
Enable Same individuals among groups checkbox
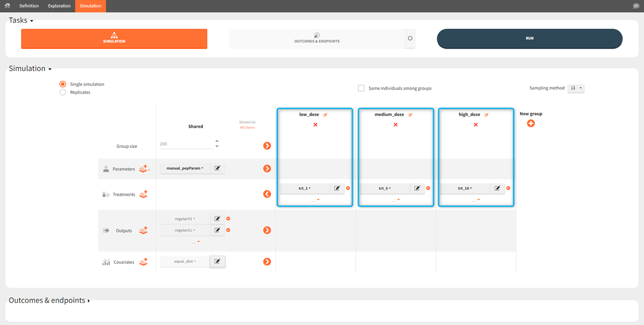pos(361,88)
